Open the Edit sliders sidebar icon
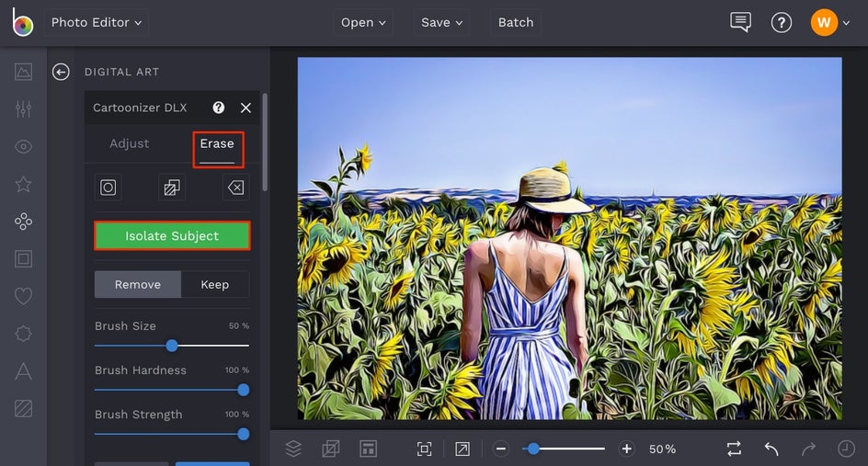 click(23, 109)
